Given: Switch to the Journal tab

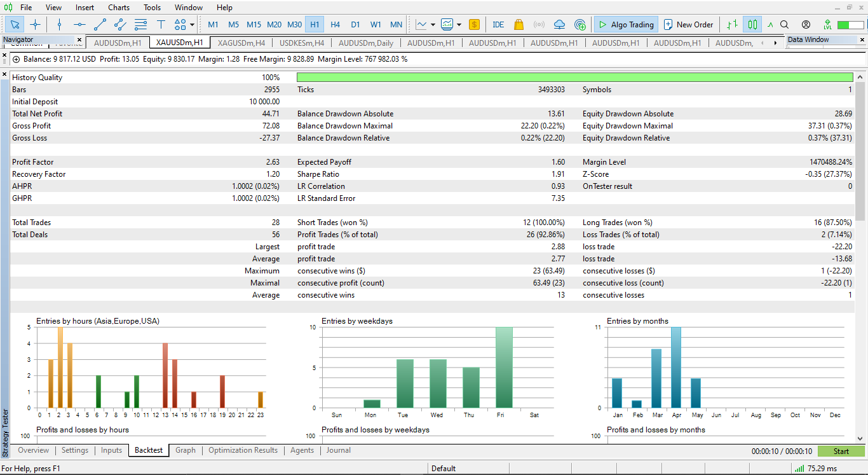Looking at the screenshot, I should (338, 450).
